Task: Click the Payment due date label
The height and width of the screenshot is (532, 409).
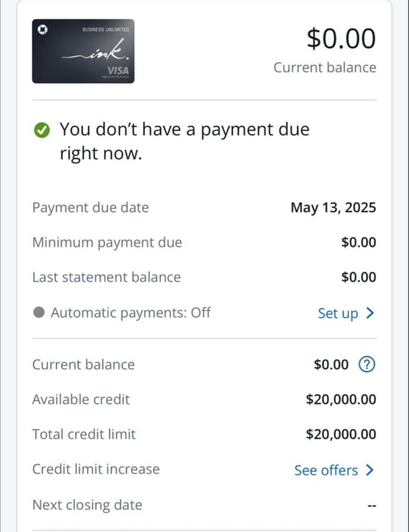Action: tap(91, 208)
